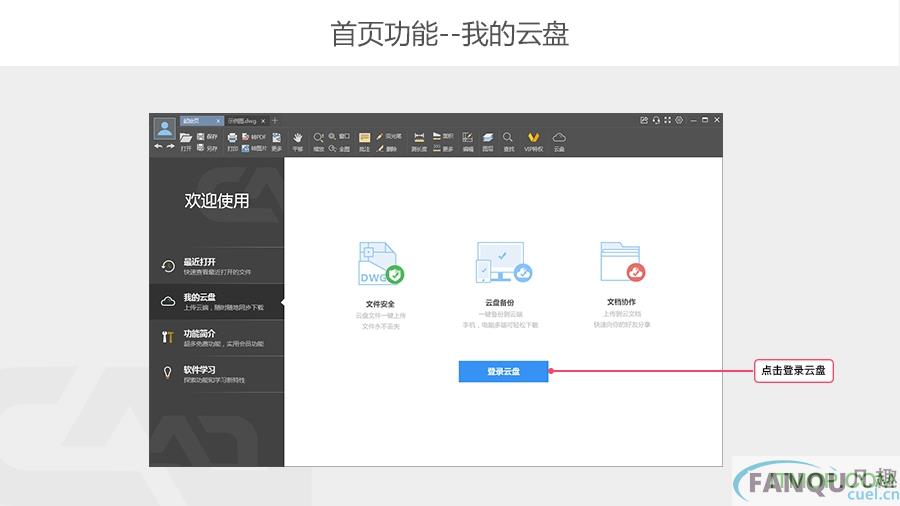Click the customer service headset icon
900x506 pixels.
(x=656, y=120)
